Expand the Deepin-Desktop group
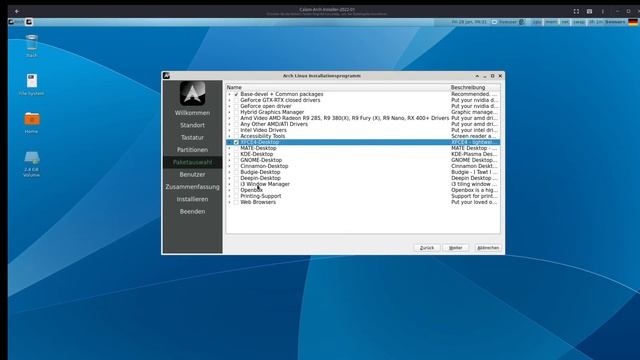 (x=229, y=178)
